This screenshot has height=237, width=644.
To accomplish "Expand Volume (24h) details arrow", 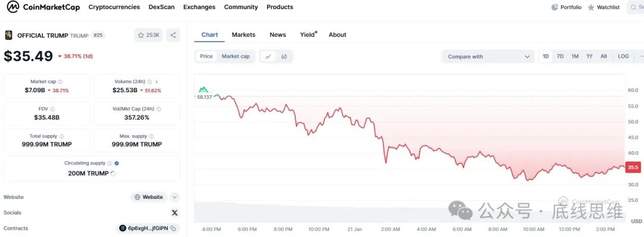I will (156, 82).
